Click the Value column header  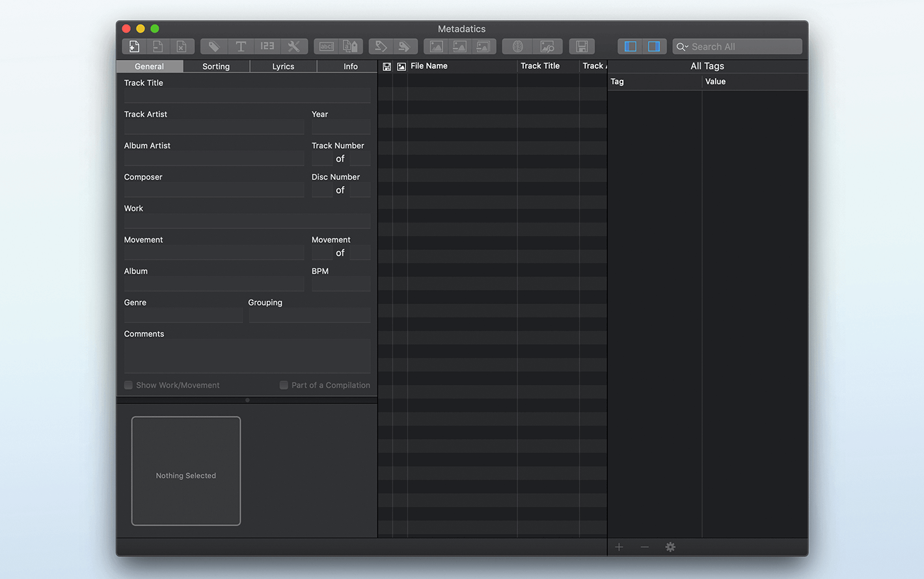tap(755, 81)
